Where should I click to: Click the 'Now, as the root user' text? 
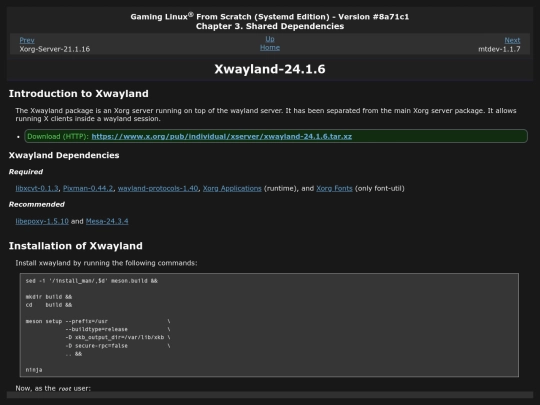[x=53, y=388]
